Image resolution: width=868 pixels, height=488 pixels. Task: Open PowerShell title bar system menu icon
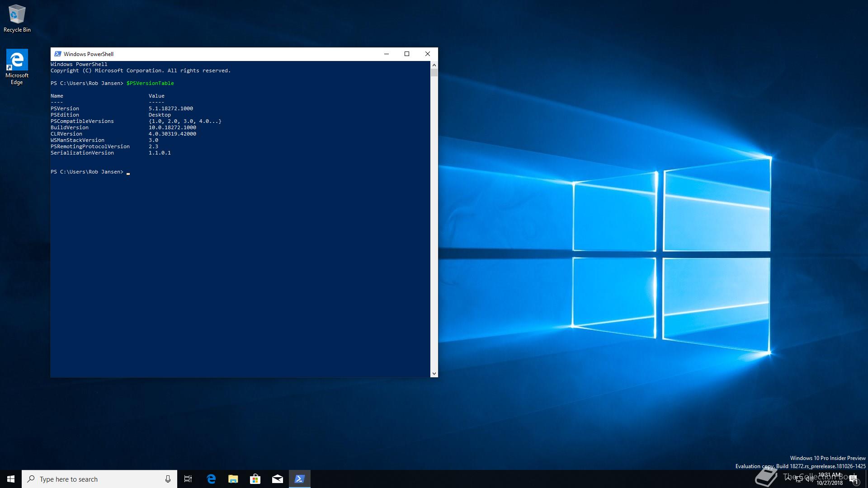tap(57, 54)
